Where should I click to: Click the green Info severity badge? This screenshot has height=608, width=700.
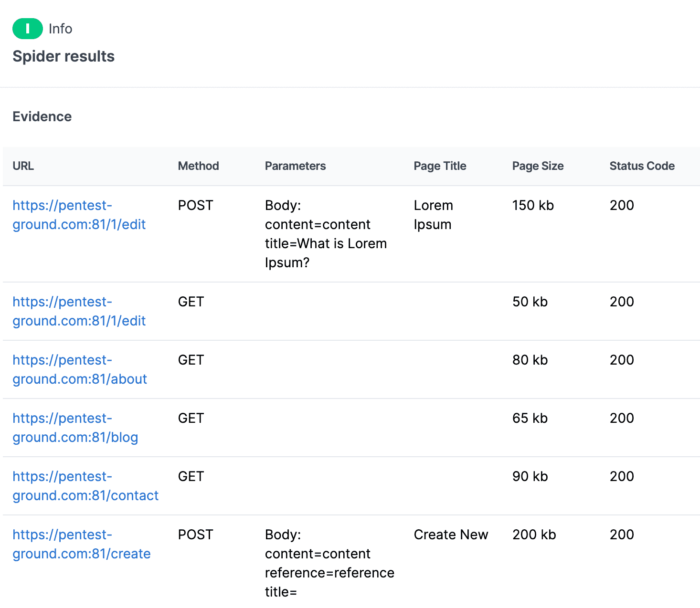pos(27,28)
